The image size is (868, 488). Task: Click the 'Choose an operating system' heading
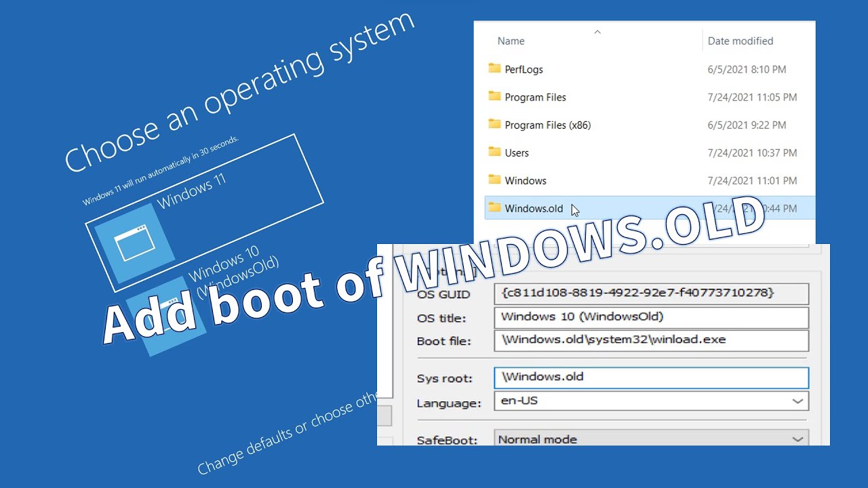tap(239, 90)
